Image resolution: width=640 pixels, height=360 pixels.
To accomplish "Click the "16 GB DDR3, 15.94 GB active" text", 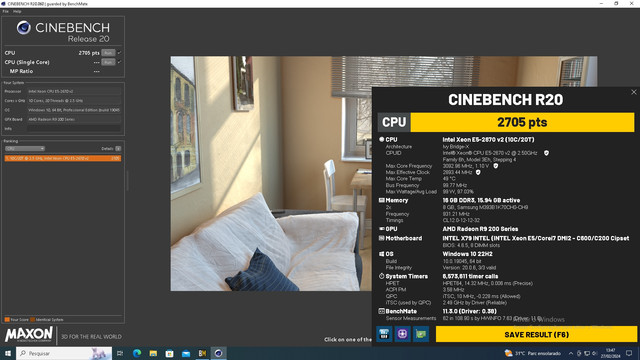I will tap(481, 200).
